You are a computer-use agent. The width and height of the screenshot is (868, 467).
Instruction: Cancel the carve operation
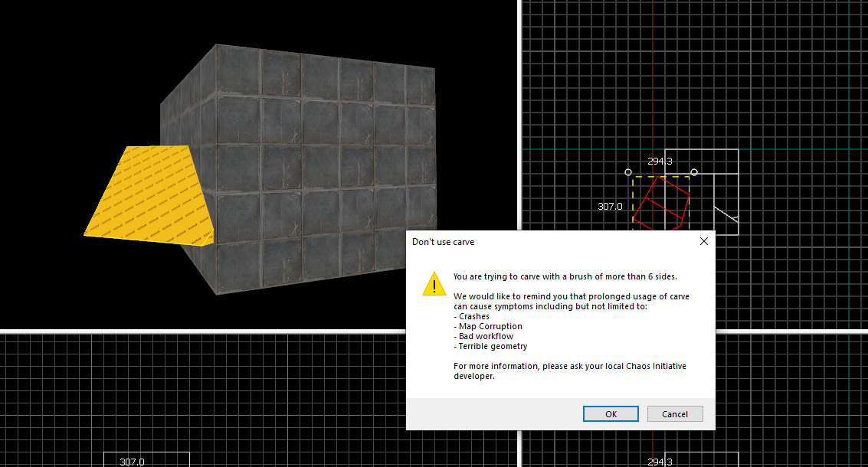(x=674, y=413)
